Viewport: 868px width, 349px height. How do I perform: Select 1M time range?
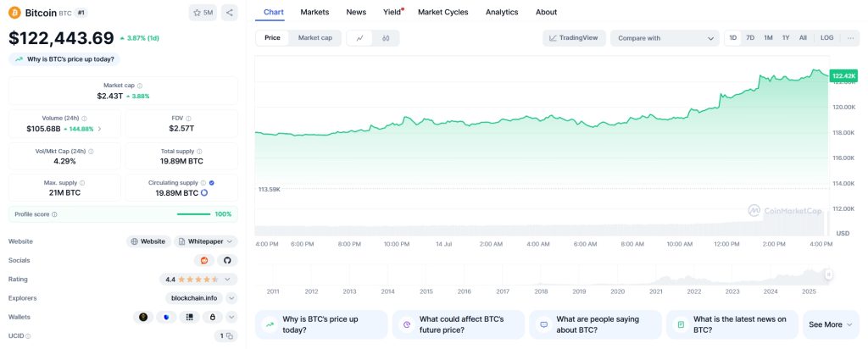click(x=768, y=38)
